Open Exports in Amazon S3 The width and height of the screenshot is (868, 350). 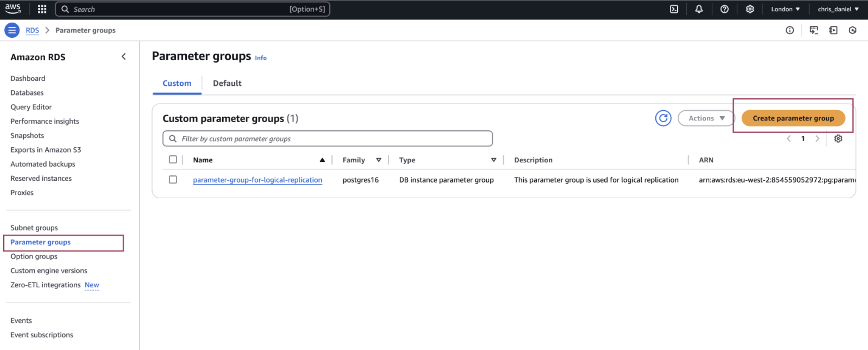click(x=45, y=150)
